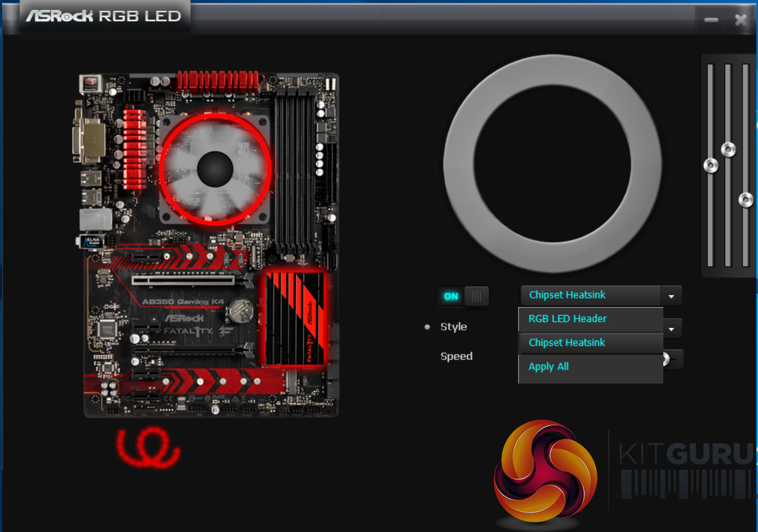Turn off the LED with the ON switch

point(462,296)
